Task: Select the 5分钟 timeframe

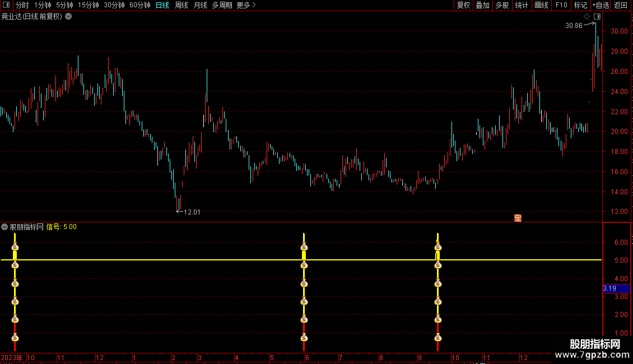Action: (64, 5)
